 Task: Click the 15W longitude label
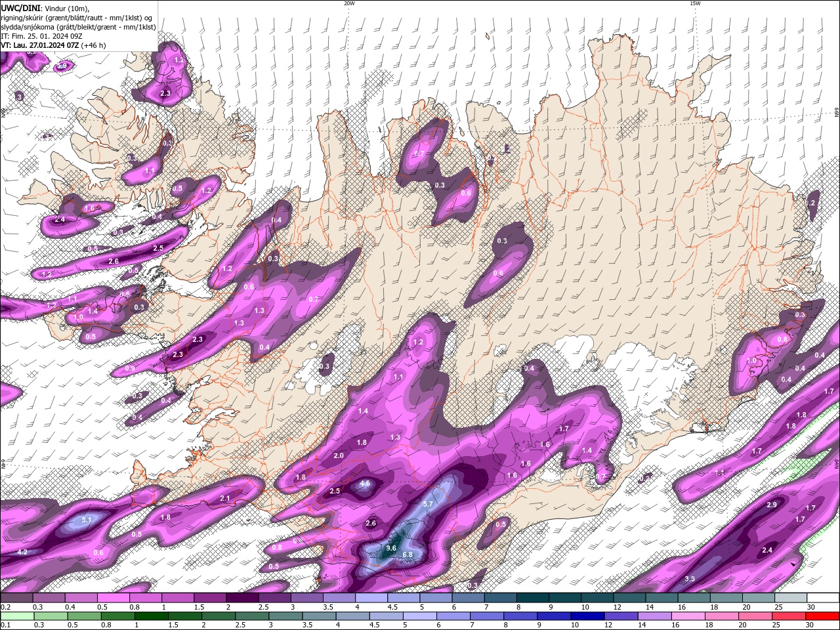[x=695, y=3]
